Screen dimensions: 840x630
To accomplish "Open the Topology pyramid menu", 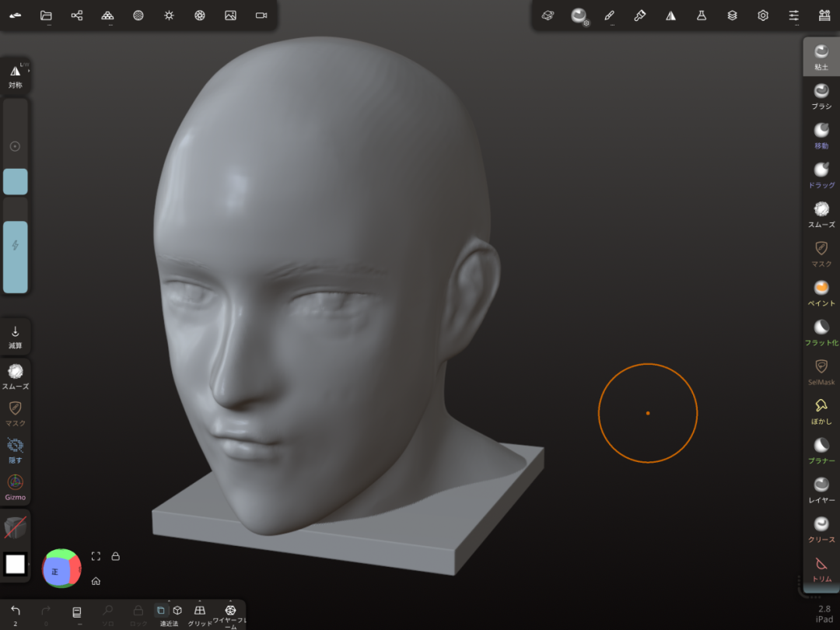I will click(x=107, y=16).
